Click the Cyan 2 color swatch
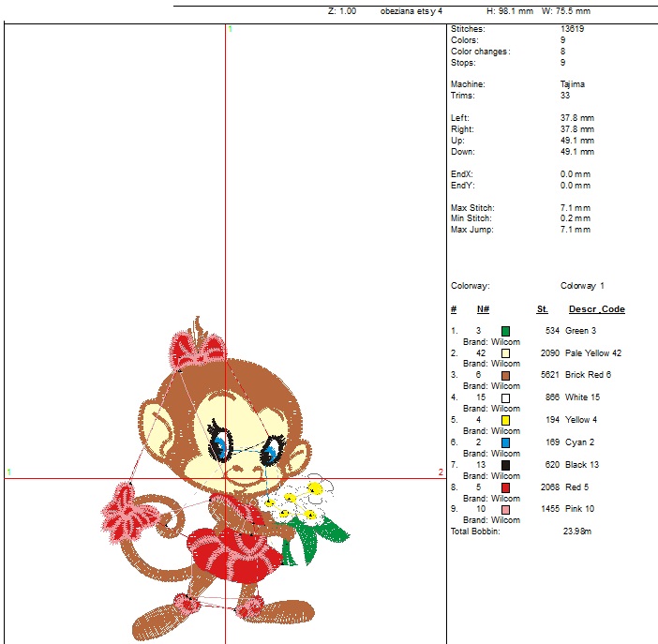Screen dimensions: 658x644 505,442
